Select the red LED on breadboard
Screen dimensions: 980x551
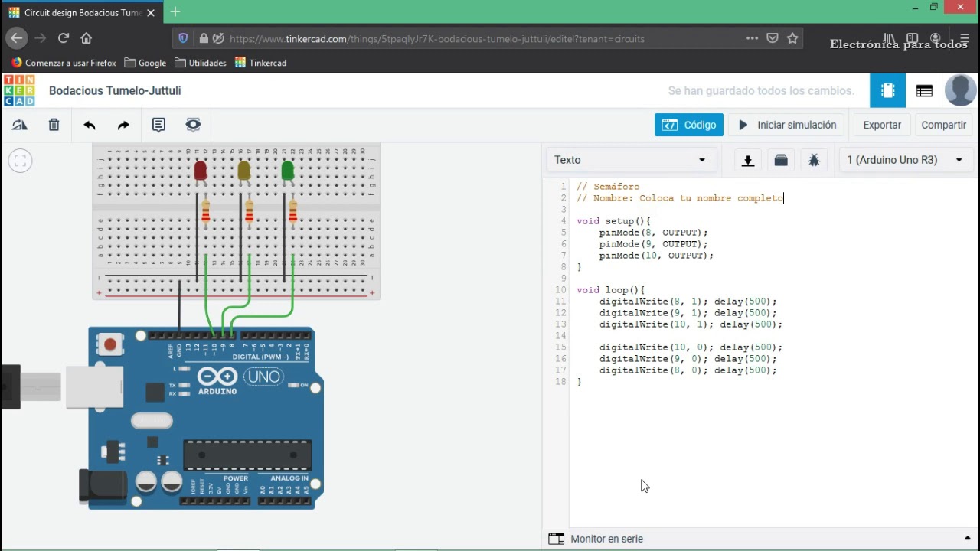pos(201,170)
